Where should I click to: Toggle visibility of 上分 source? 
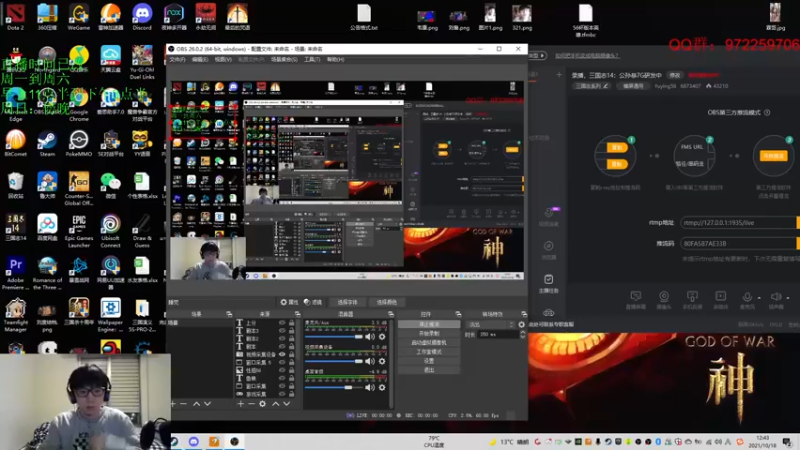point(282,323)
